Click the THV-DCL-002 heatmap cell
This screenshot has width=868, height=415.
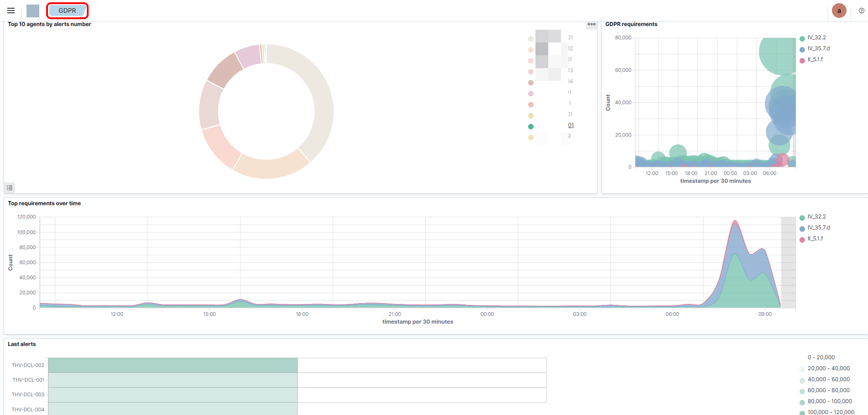point(173,365)
